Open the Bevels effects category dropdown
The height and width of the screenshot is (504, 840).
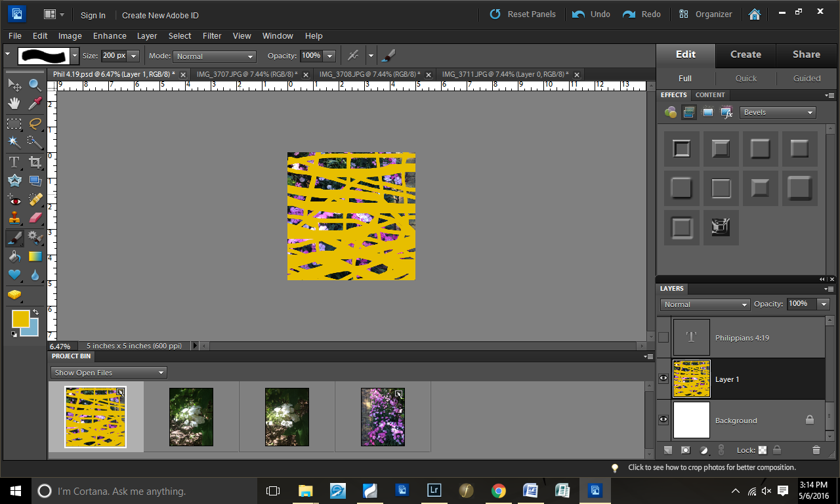point(778,113)
